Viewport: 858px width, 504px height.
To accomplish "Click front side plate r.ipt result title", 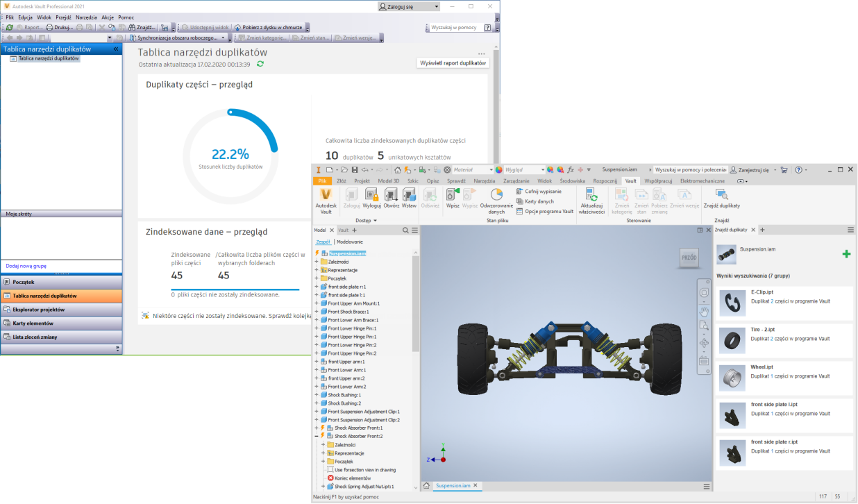I will [774, 442].
